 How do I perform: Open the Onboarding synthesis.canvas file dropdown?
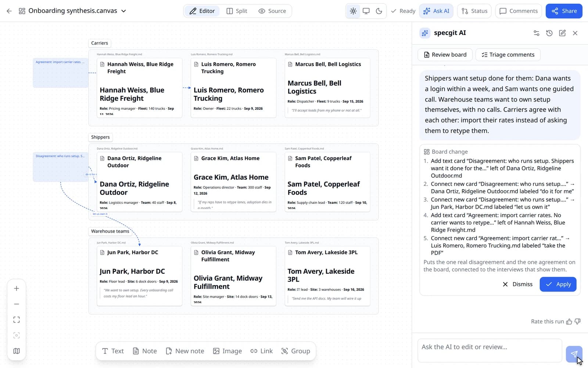pyautogui.click(x=124, y=11)
